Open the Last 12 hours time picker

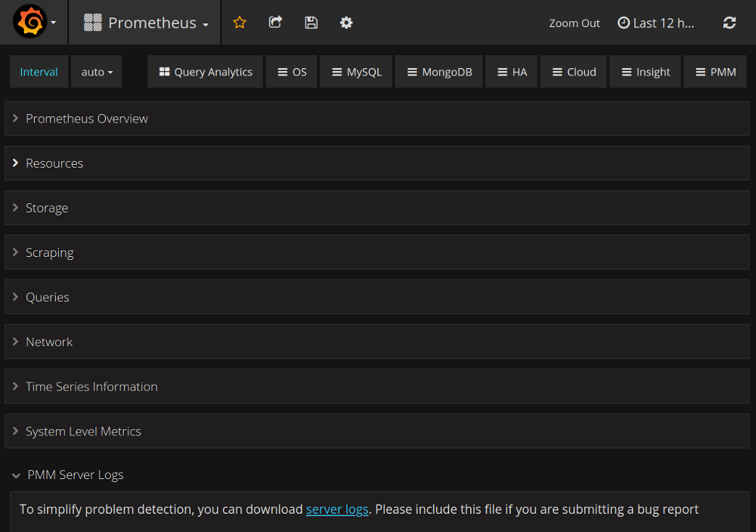[x=656, y=23]
